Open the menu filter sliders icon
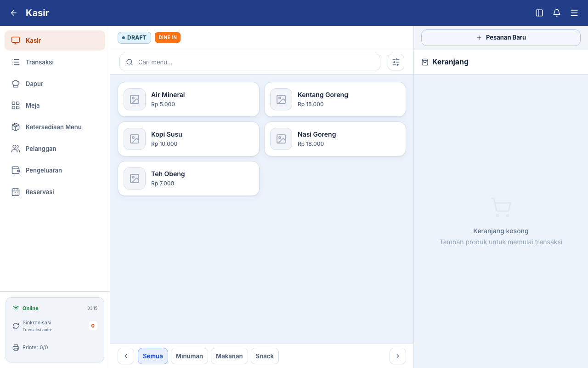This screenshot has height=368, width=588. (396, 62)
